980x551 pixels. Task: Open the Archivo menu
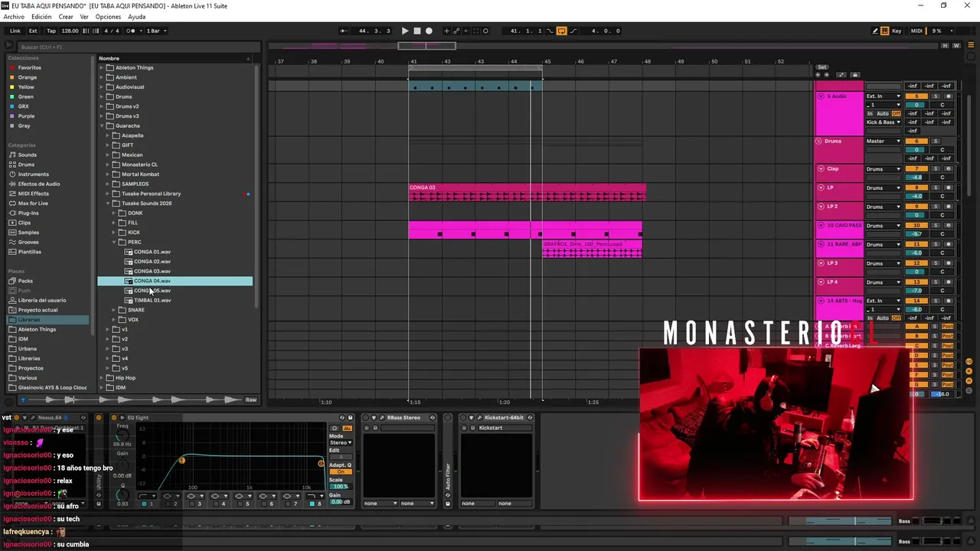14,17
